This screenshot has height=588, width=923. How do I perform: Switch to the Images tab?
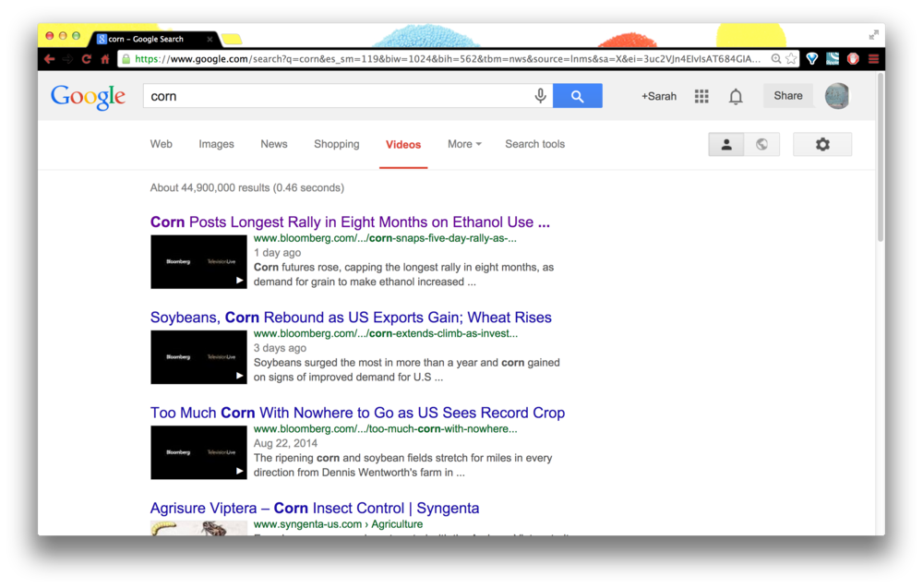click(x=216, y=144)
